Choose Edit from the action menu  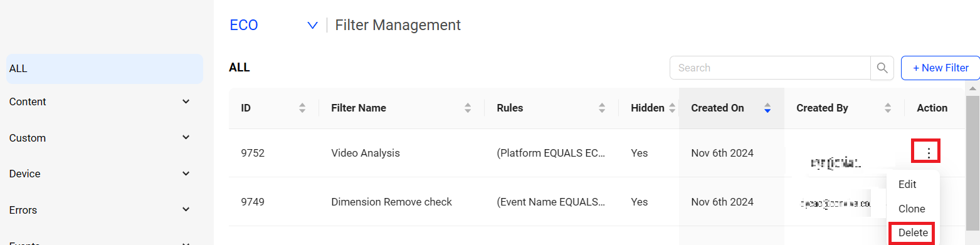907,184
